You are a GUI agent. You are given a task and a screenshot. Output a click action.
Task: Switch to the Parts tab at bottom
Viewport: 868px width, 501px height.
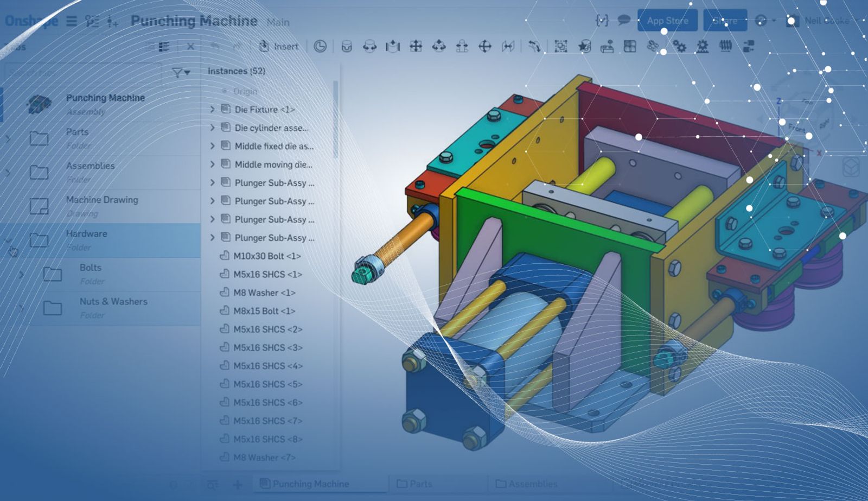coord(415,484)
